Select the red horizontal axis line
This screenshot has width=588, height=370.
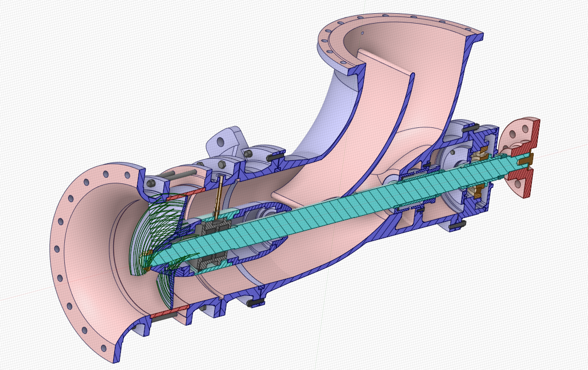click(x=22, y=298)
